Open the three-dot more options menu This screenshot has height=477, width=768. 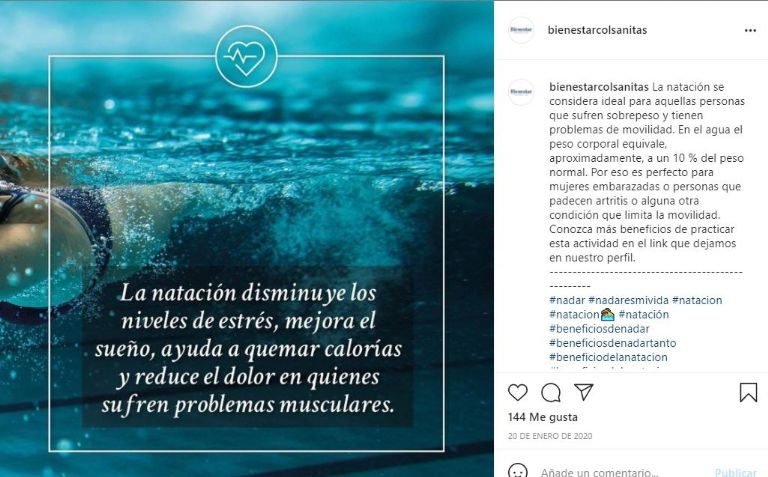750,30
